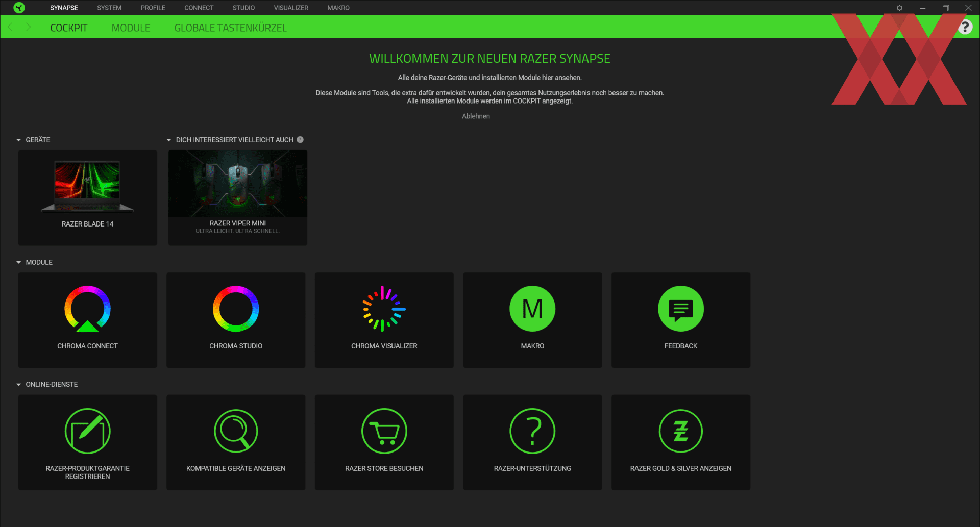The image size is (980, 527).
Task: Select the Razer Blade 14 laptop thumbnail
Action: (87, 186)
